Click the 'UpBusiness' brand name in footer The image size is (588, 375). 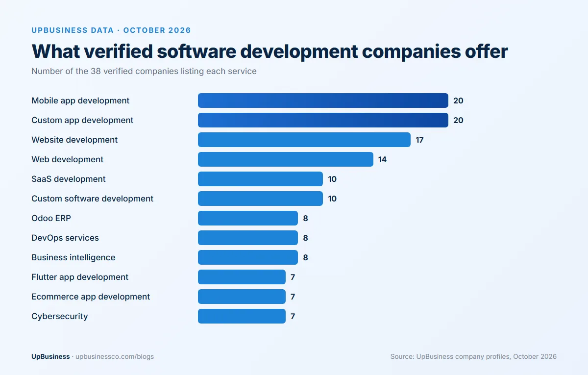click(x=50, y=356)
